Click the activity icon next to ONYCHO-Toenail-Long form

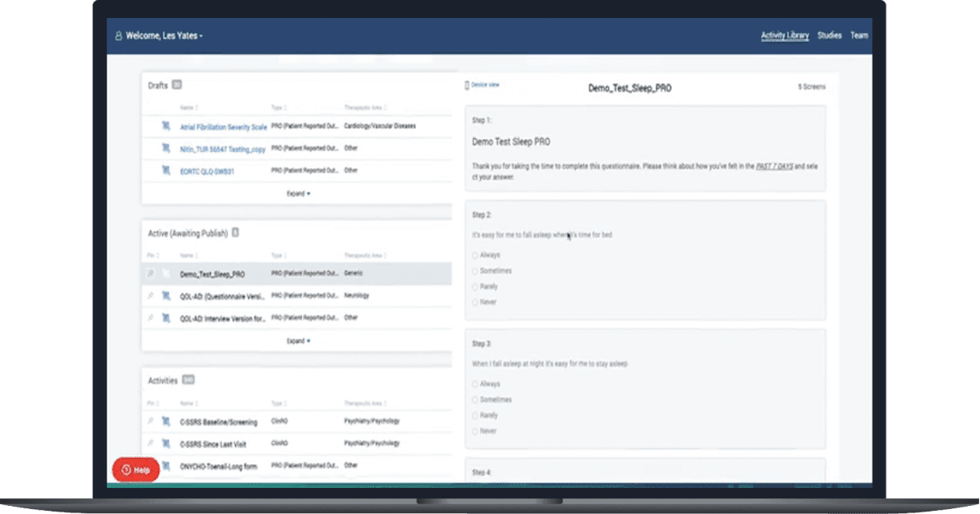click(165, 465)
